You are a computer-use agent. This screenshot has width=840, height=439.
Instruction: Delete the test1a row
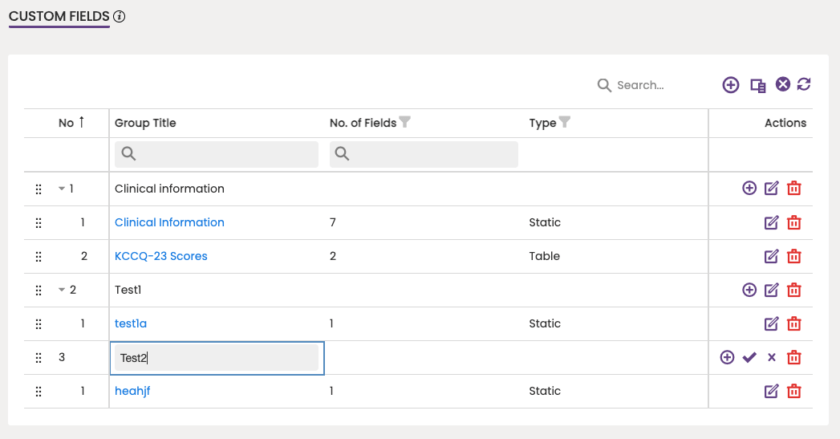pyautogui.click(x=793, y=324)
